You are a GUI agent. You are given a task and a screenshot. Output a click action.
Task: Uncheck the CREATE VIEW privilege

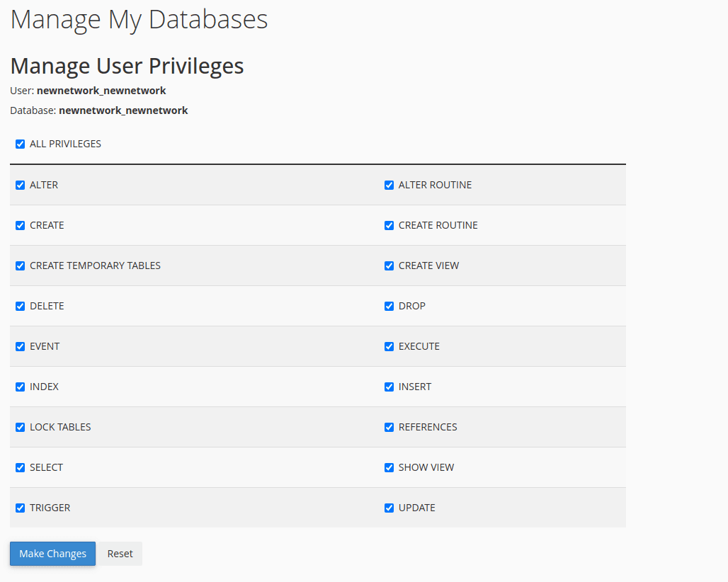pos(389,266)
